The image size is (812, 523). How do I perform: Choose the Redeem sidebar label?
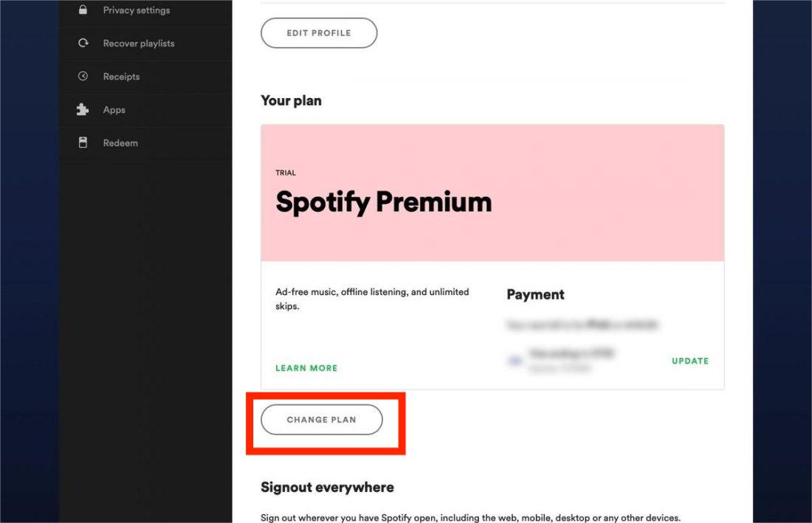point(120,143)
